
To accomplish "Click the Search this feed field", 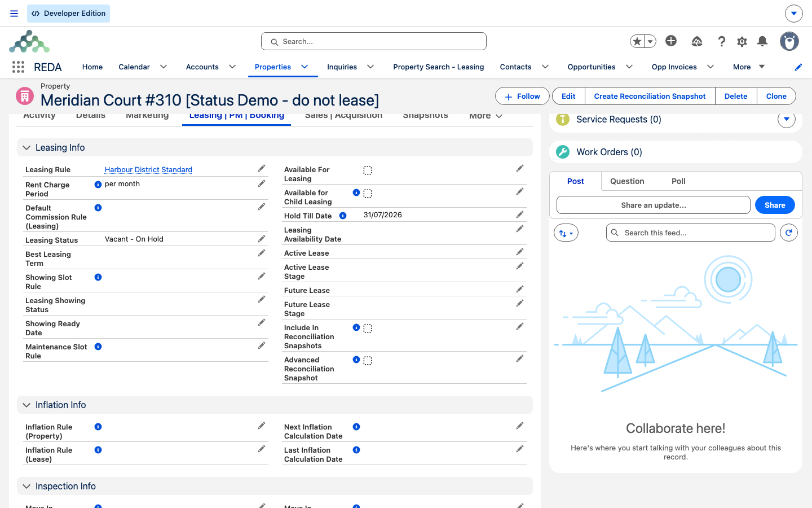I will pyautogui.click(x=691, y=233).
